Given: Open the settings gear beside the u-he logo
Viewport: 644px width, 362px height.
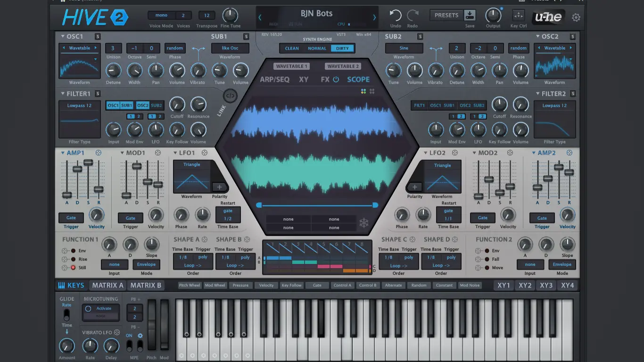Looking at the screenshot, I should point(576,17).
